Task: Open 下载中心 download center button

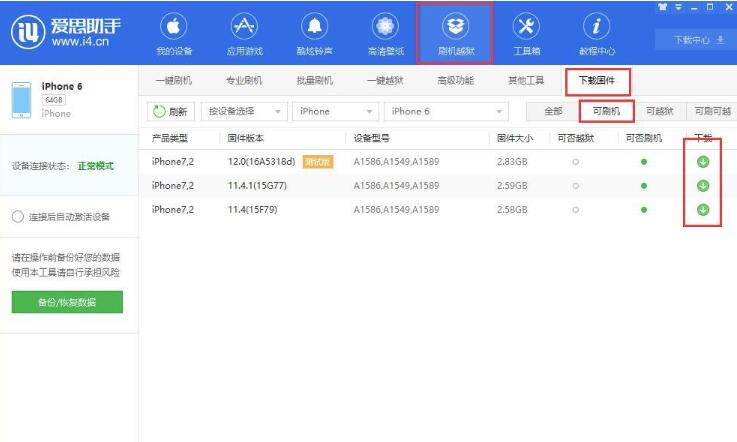Action: click(695, 40)
